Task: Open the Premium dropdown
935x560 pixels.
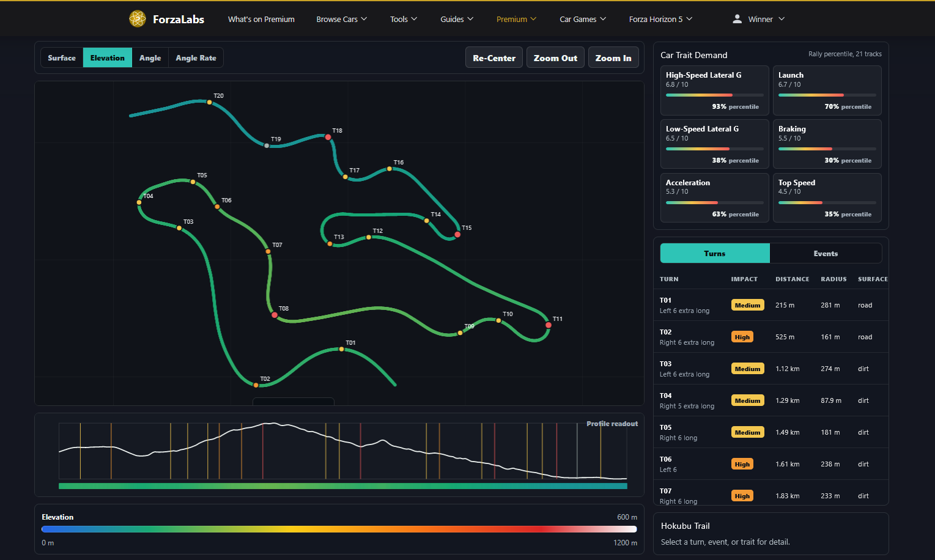Action: pyautogui.click(x=516, y=19)
